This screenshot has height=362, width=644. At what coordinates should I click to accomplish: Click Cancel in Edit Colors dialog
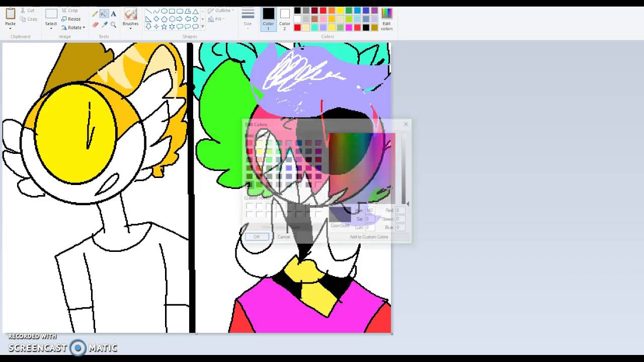284,237
